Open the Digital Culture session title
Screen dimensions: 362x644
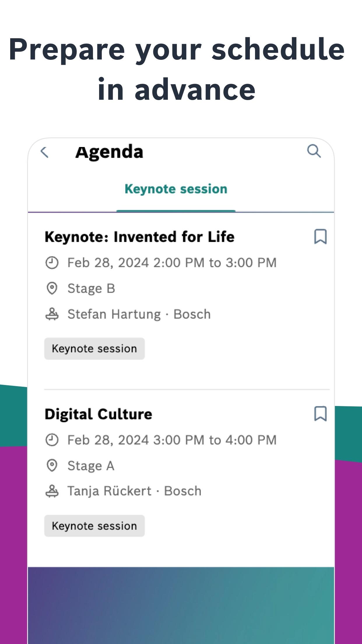pos(99,414)
